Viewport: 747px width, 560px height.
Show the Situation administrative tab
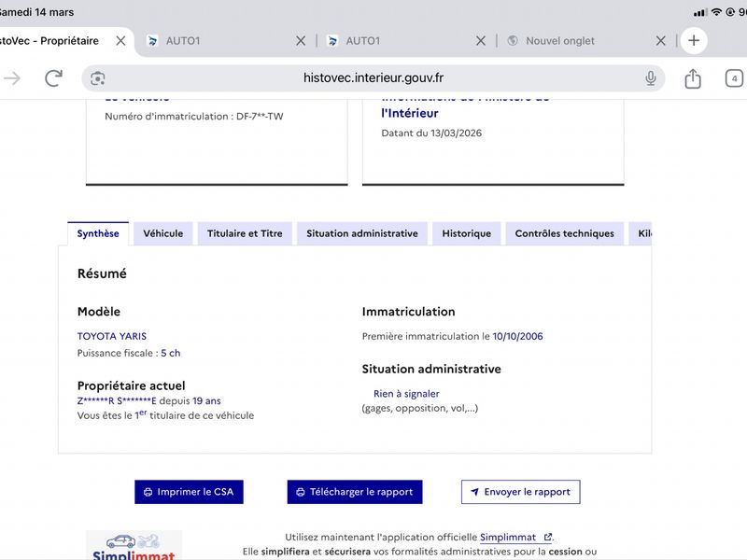point(361,233)
